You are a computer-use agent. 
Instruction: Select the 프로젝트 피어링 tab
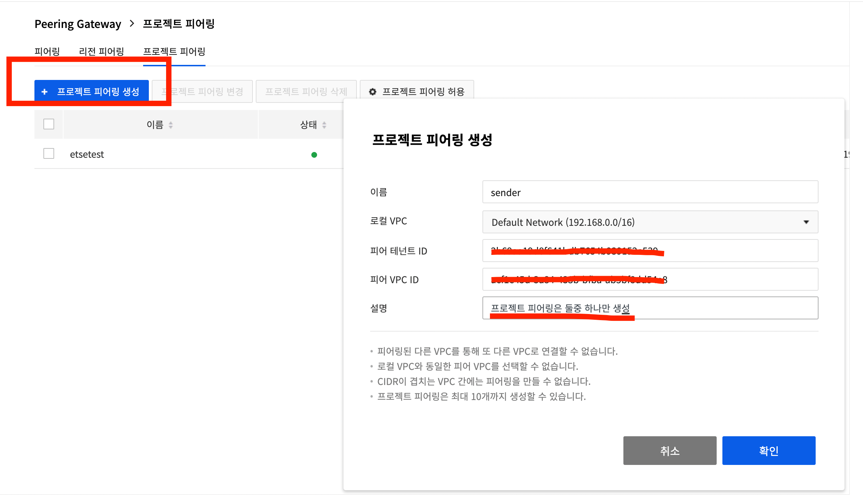(174, 52)
